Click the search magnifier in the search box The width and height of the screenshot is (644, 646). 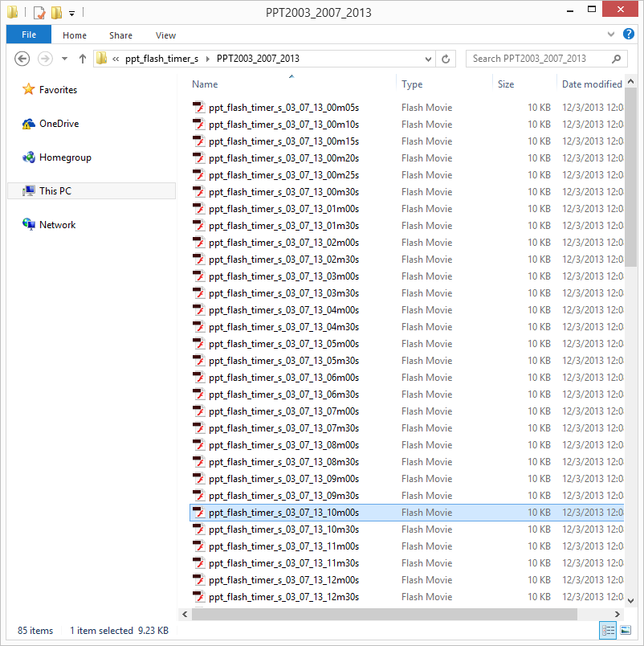[x=615, y=59]
